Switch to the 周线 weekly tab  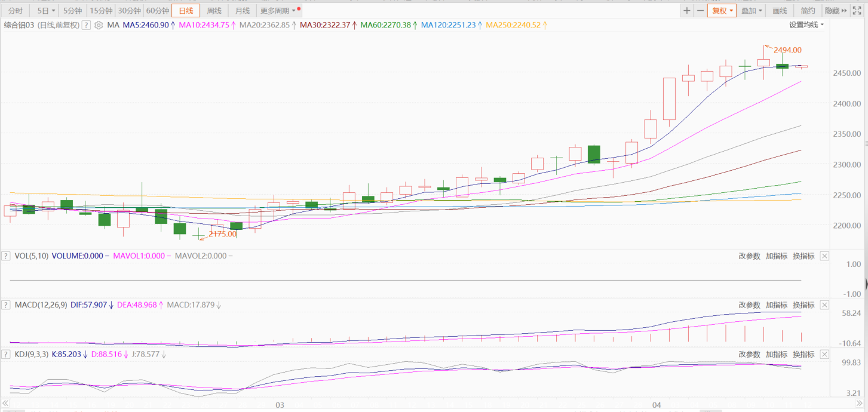pyautogui.click(x=214, y=11)
